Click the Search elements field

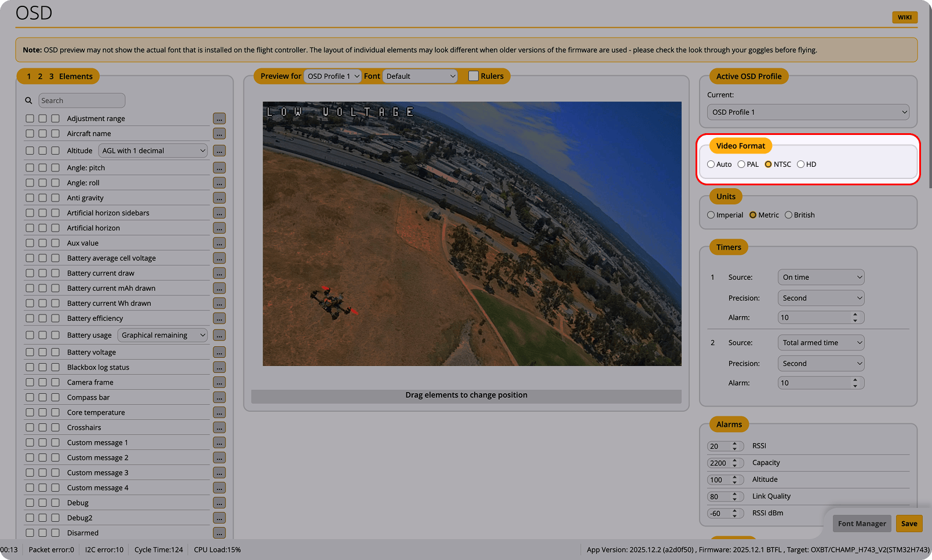click(82, 101)
